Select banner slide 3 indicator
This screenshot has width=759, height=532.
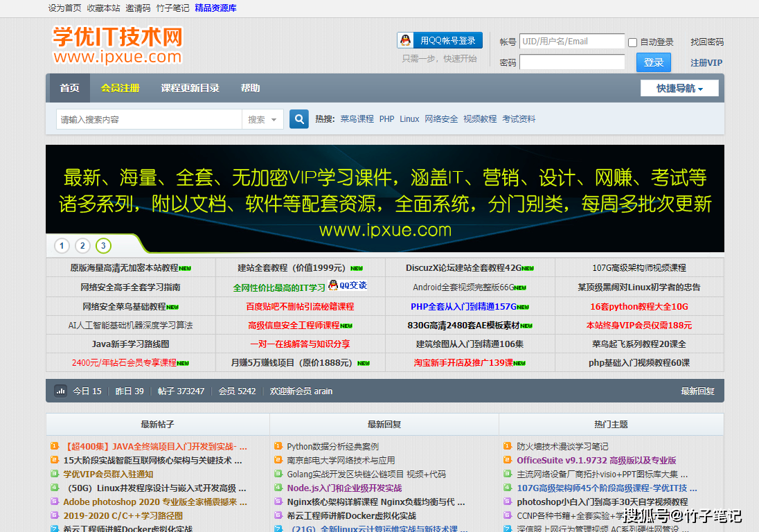coord(103,245)
